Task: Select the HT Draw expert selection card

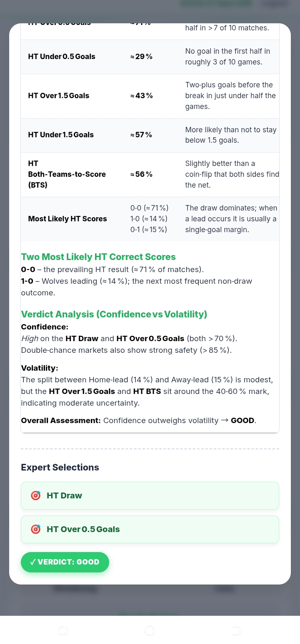Action: tap(150, 495)
